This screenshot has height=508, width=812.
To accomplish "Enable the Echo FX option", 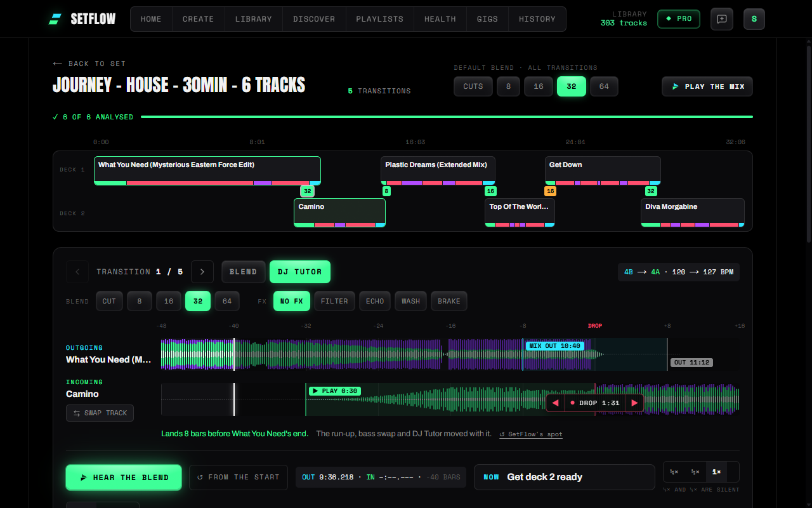I will tap(375, 301).
